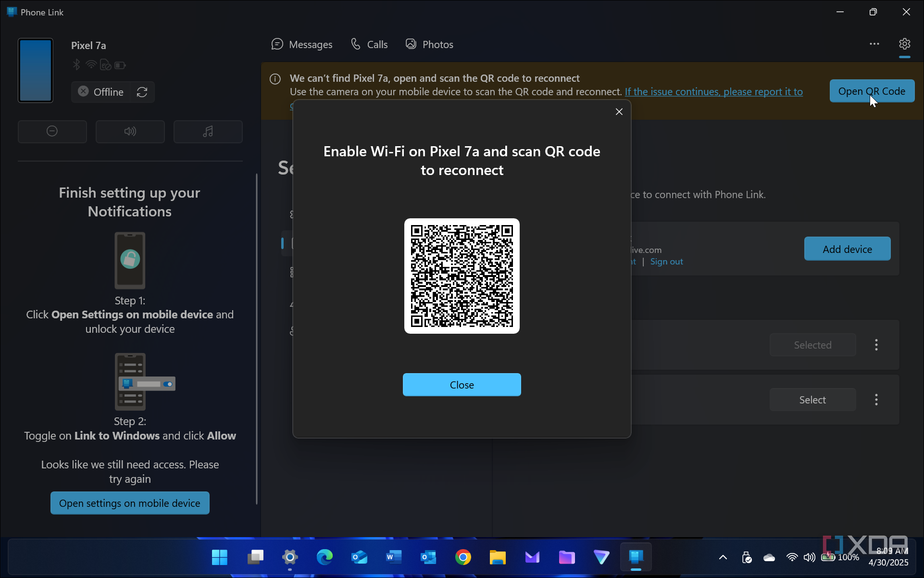Open Settings app from taskbar
The width and height of the screenshot is (924, 578).
pos(290,557)
